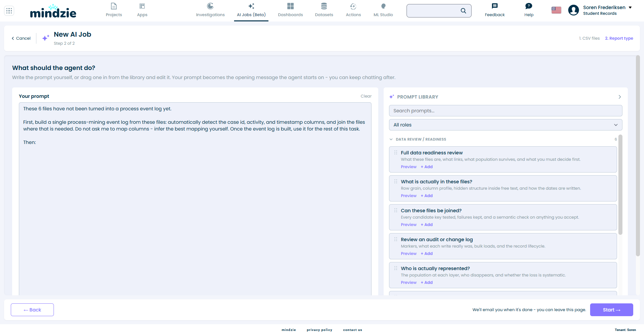This screenshot has width=644, height=335.
Task: Add What is actually in these files prompt
Action: coord(427,196)
